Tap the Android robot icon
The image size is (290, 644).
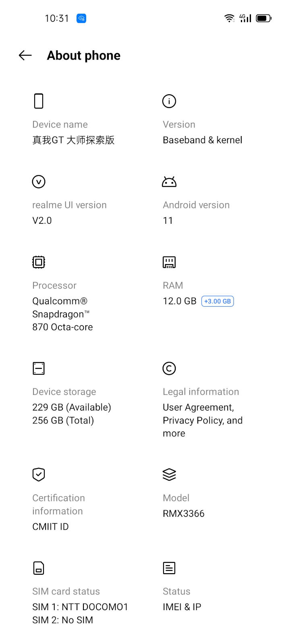point(169,182)
